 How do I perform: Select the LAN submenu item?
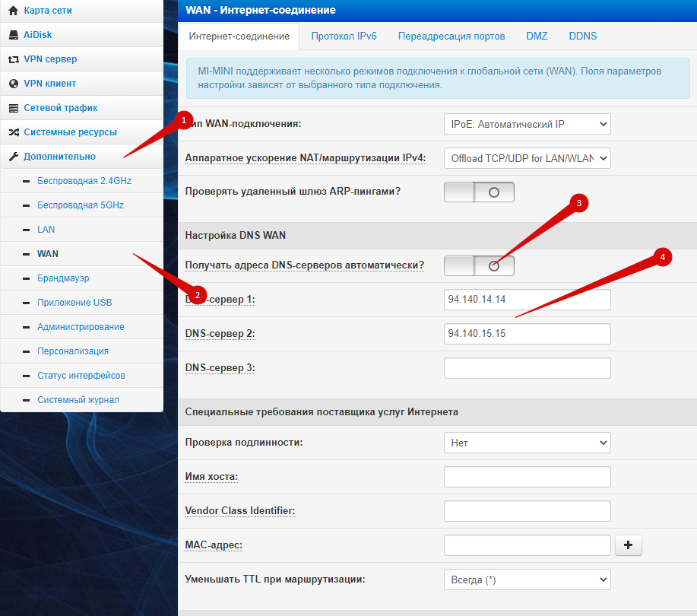point(82,230)
